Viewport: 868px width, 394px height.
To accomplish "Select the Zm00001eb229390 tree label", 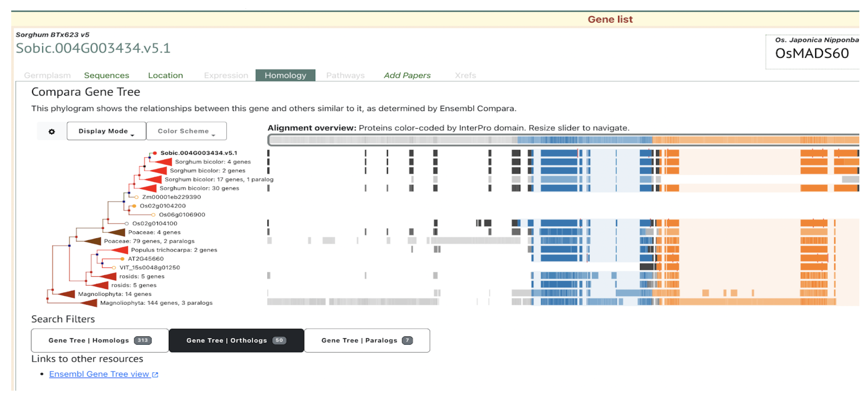I will (171, 197).
